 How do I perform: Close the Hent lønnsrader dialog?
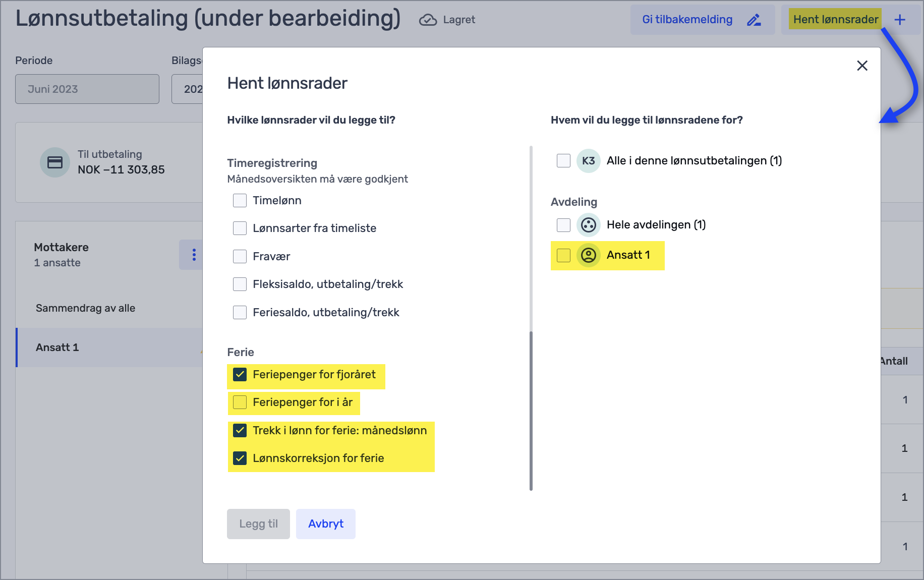862,66
